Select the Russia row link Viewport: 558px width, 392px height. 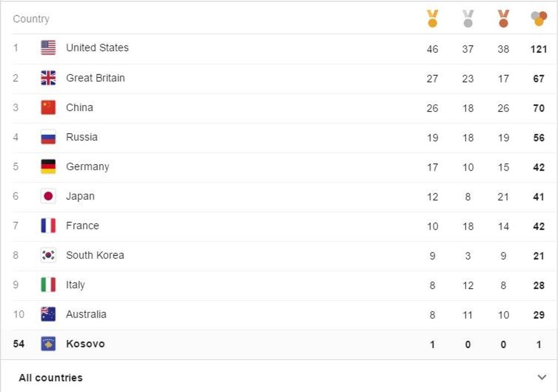point(81,137)
